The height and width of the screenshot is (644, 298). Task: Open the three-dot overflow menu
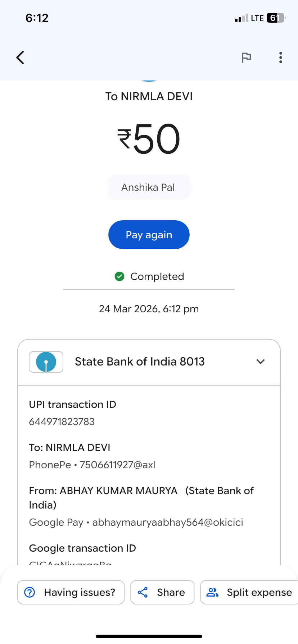point(281,57)
